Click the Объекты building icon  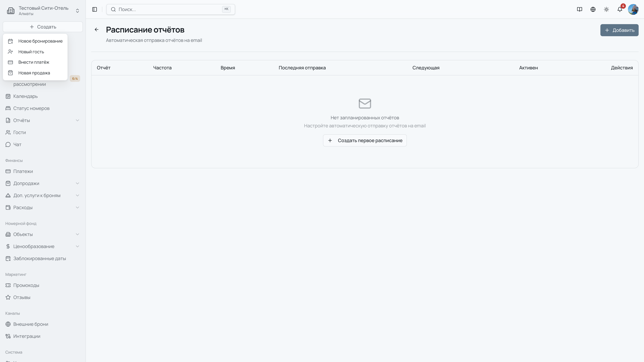(8, 234)
